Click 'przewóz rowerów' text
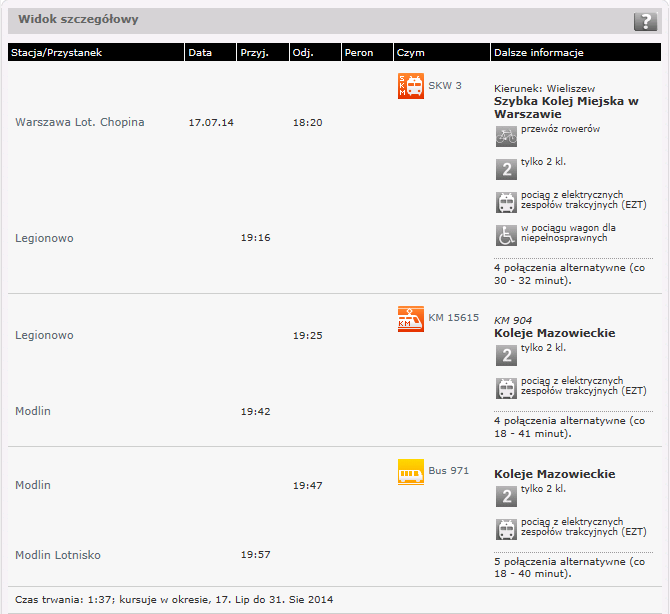Viewport: 670px width, 614px height. (560, 129)
